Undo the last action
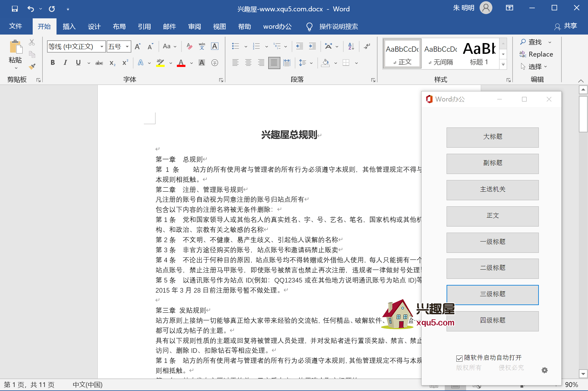588x391 pixels. tap(31, 9)
